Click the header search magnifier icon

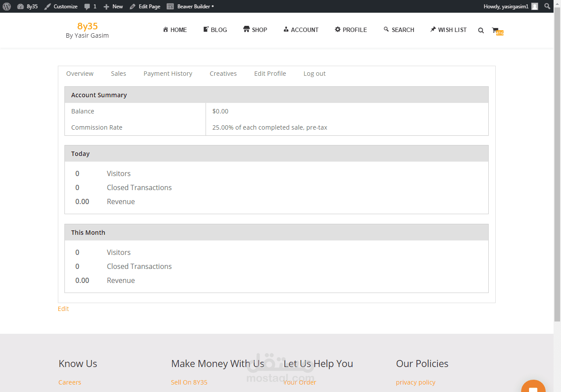point(481,30)
